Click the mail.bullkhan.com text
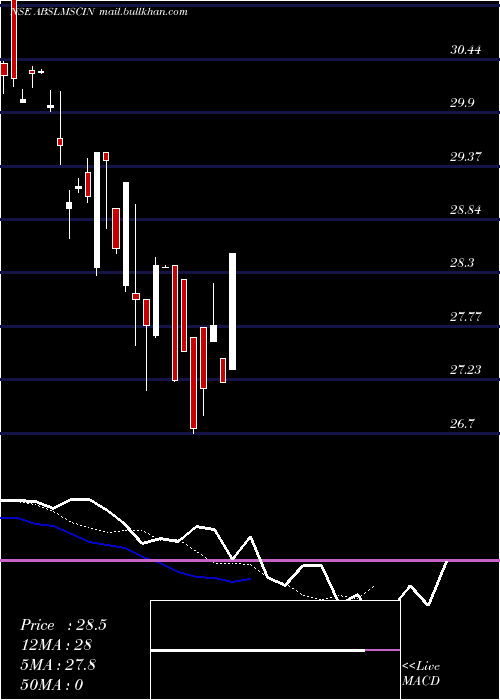Image resolution: width=500 pixels, height=700 pixels. pos(142,12)
